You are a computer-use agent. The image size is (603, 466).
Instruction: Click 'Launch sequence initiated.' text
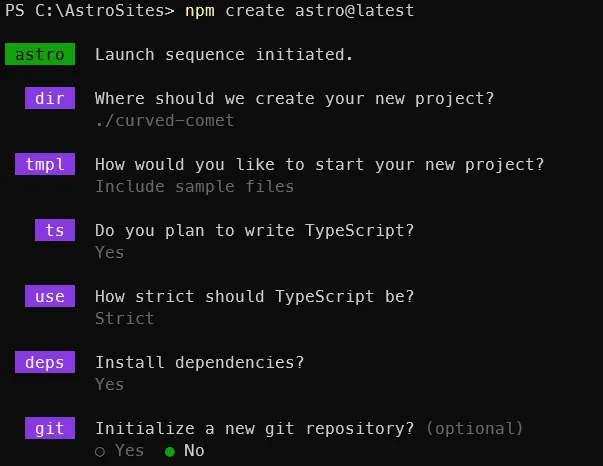pos(224,55)
